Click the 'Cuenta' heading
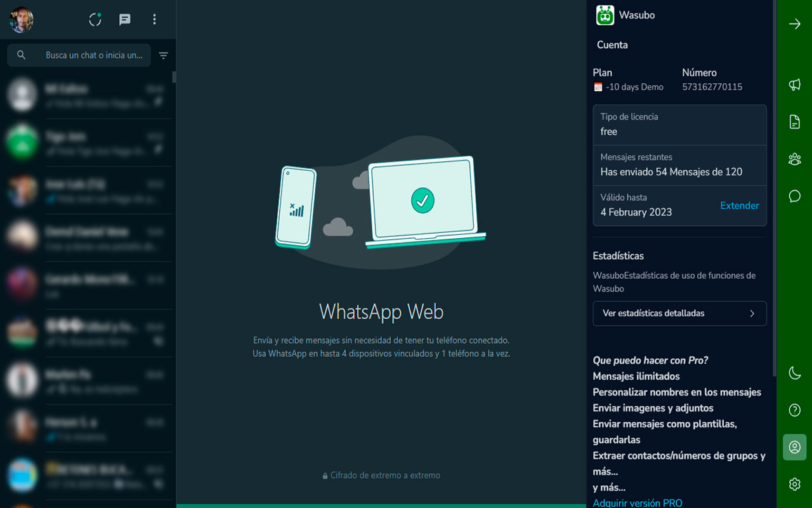Viewport: 812px width, 508px height. [612, 45]
